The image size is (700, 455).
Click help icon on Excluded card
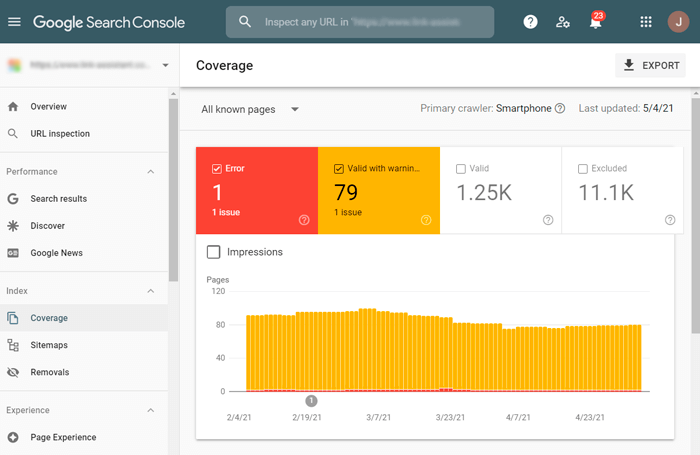click(670, 220)
